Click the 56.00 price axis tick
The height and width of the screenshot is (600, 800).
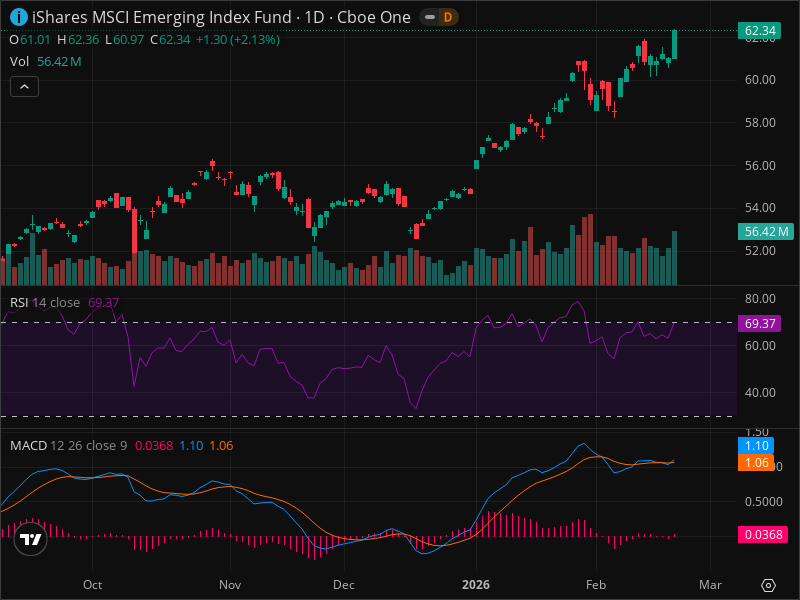(x=760, y=165)
